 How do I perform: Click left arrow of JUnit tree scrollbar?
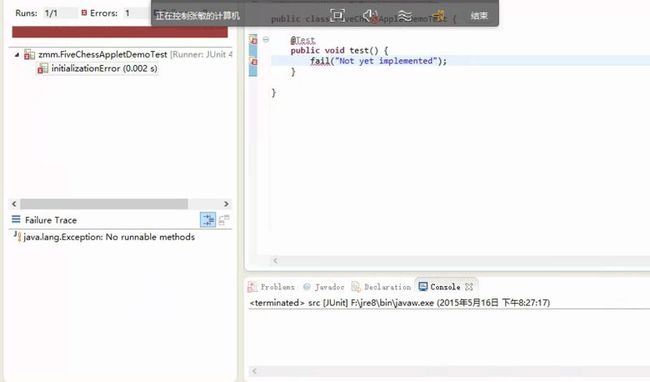14,204
